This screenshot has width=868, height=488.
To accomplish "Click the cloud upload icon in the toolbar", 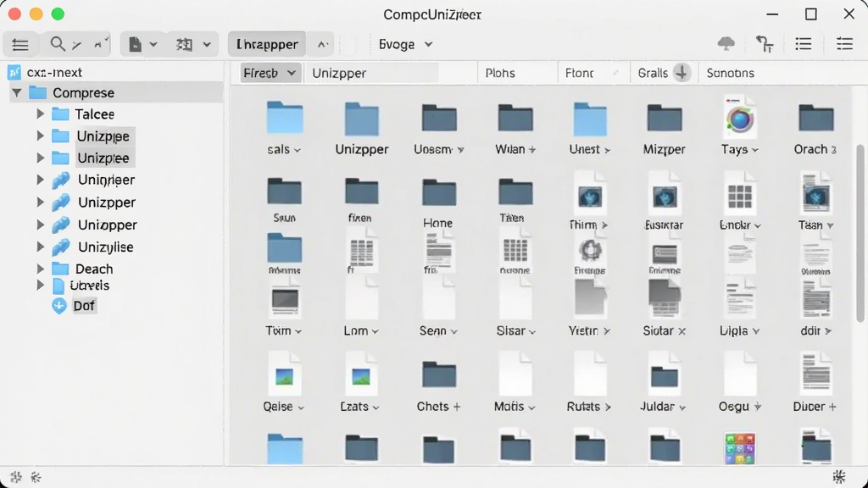I will [x=726, y=44].
